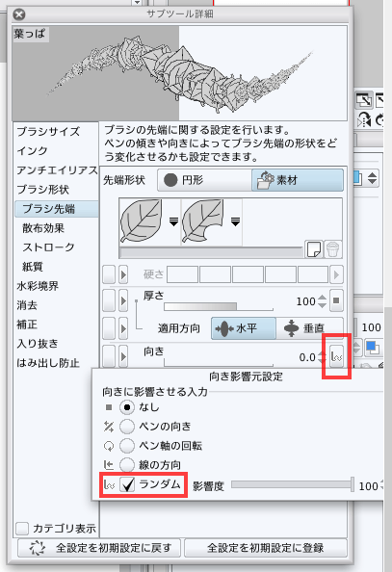Close the サブツール詳細 dialog

(19, 14)
